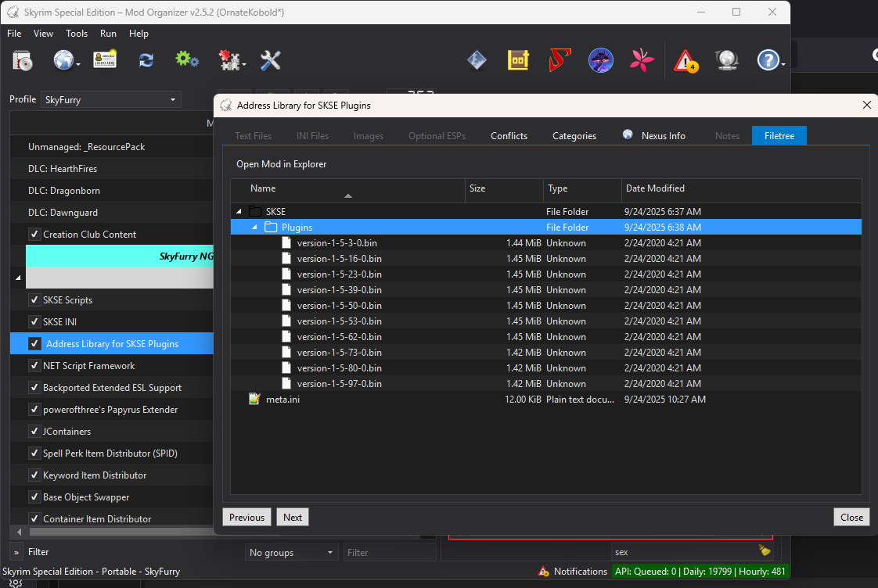Click the Previous button

click(x=247, y=517)
